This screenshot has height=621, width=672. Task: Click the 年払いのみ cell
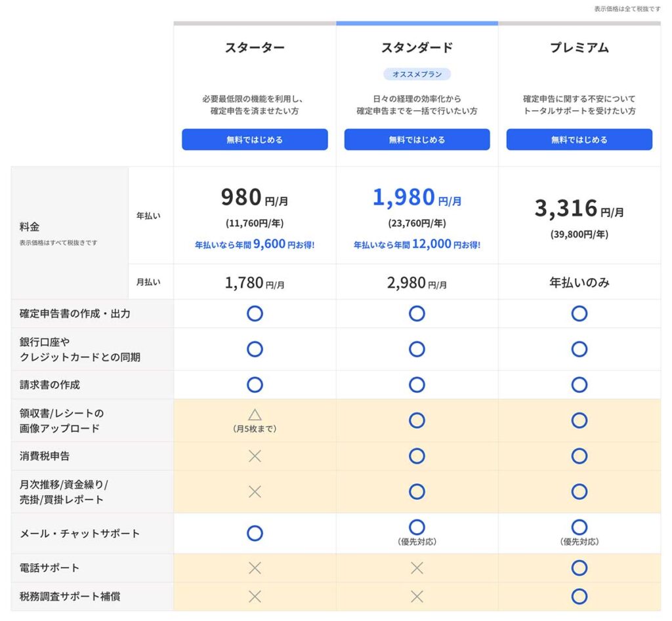pyautogui.click(x=579, y=283)
